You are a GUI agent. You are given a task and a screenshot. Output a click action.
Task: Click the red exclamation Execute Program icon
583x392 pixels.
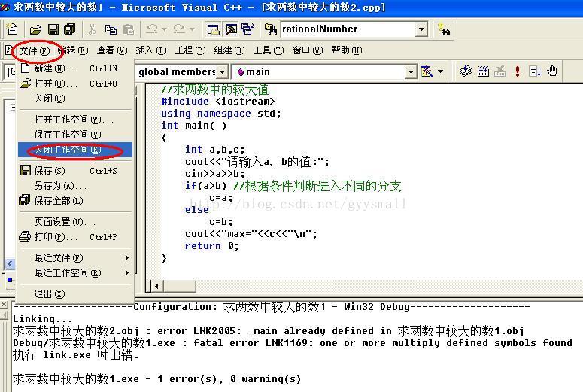[x=518, y=71]
